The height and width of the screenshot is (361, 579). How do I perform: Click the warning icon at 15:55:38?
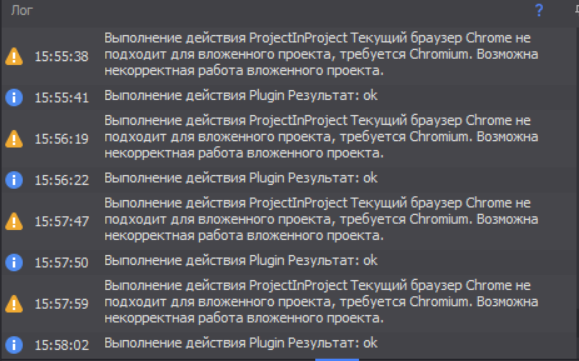point(14,56)
